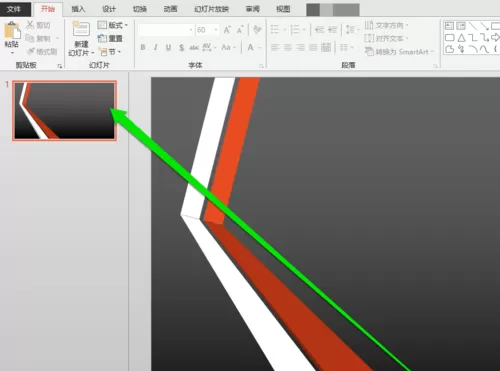Toggle Italic formatting
The width and height of the screenshot is (500, 371).
(155, 48)
